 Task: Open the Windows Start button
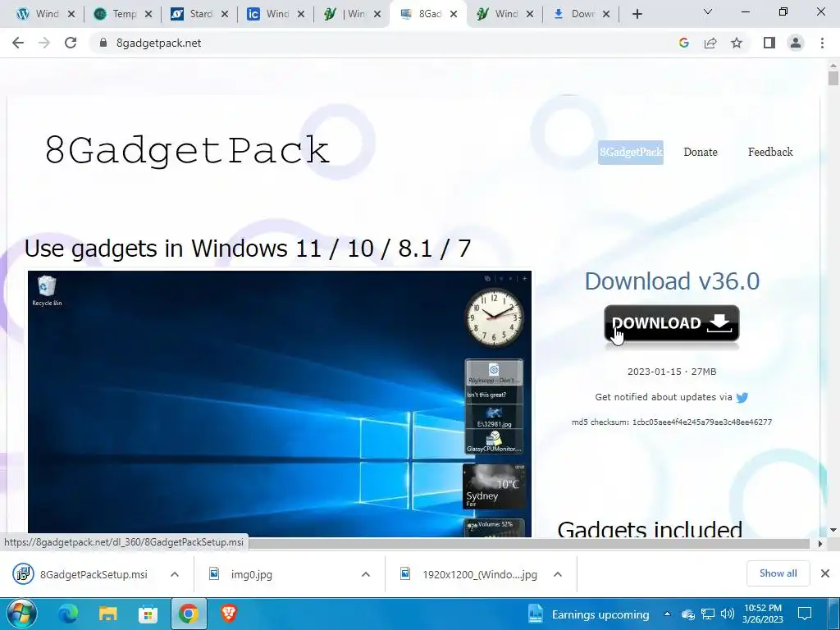(21, 614)
